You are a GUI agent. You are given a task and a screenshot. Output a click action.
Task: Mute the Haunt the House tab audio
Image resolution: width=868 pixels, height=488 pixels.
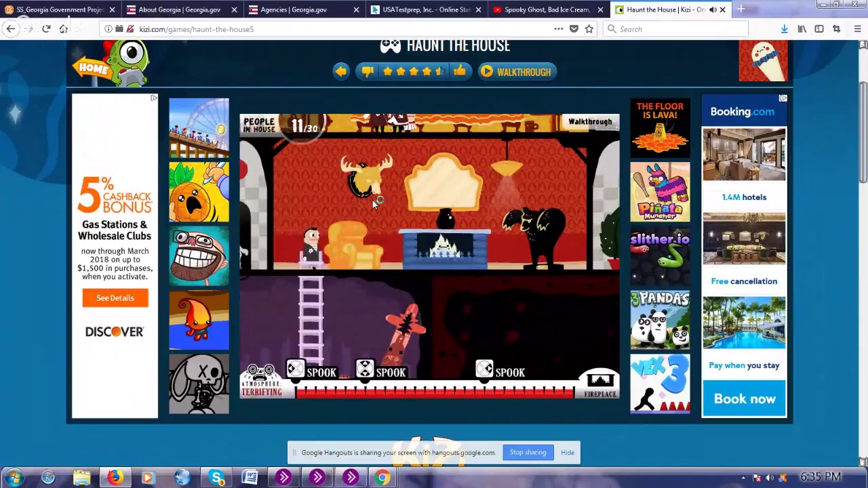click(712, 9)
